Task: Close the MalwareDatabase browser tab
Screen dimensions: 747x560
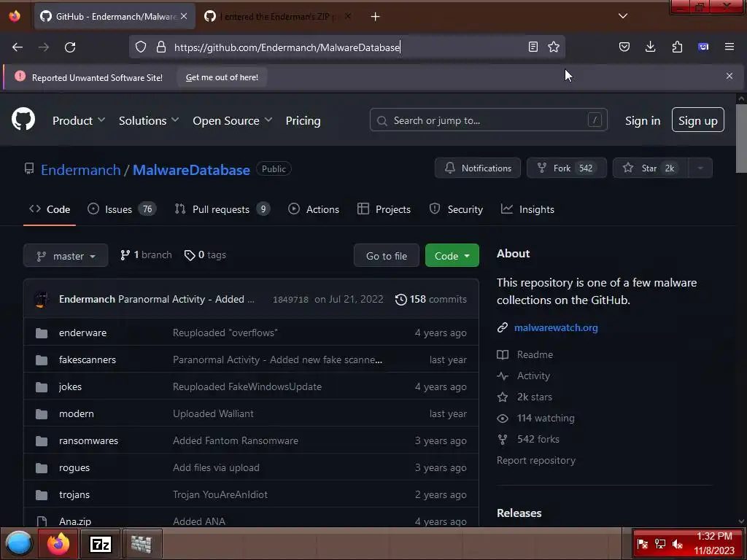Action: click(x=184, y=16)
